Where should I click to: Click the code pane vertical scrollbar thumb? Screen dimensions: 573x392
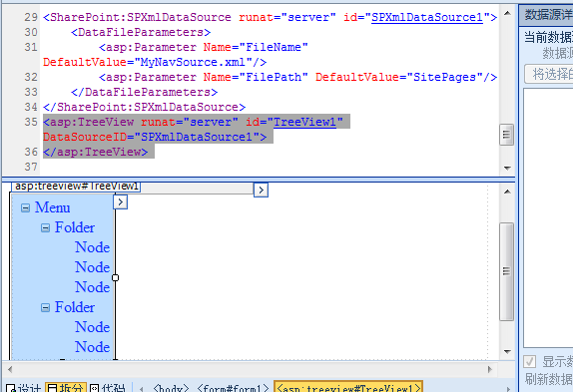(x=506, y=135)
